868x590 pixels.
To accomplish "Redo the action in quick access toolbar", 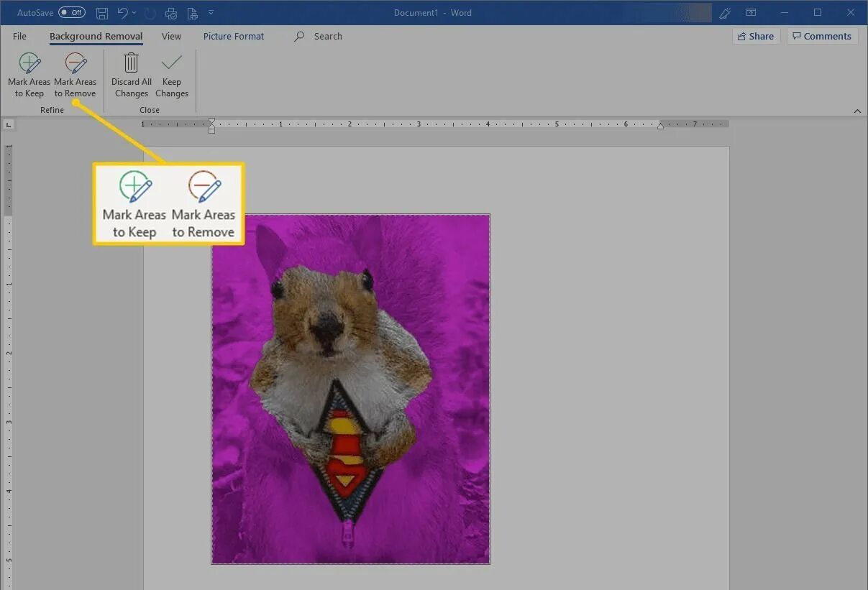I will [150, 13].
